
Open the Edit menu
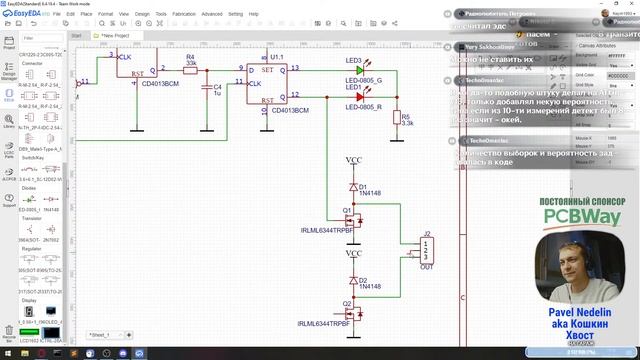70,14
